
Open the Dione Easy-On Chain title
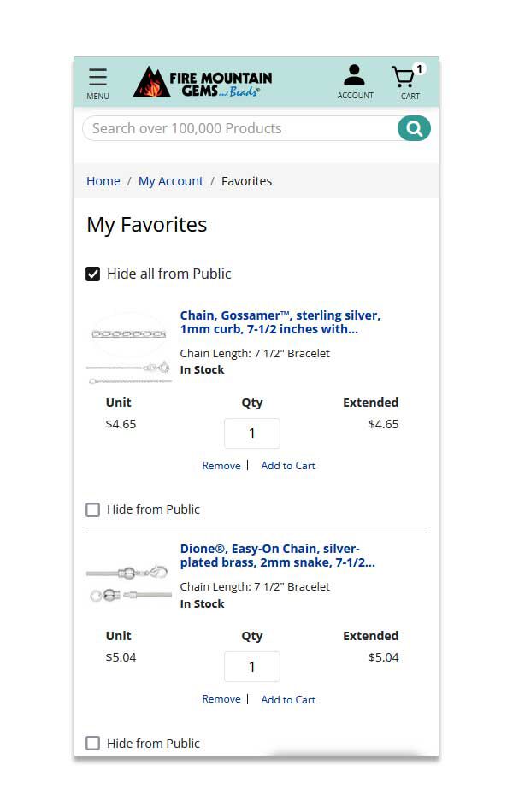coord(278,556)
